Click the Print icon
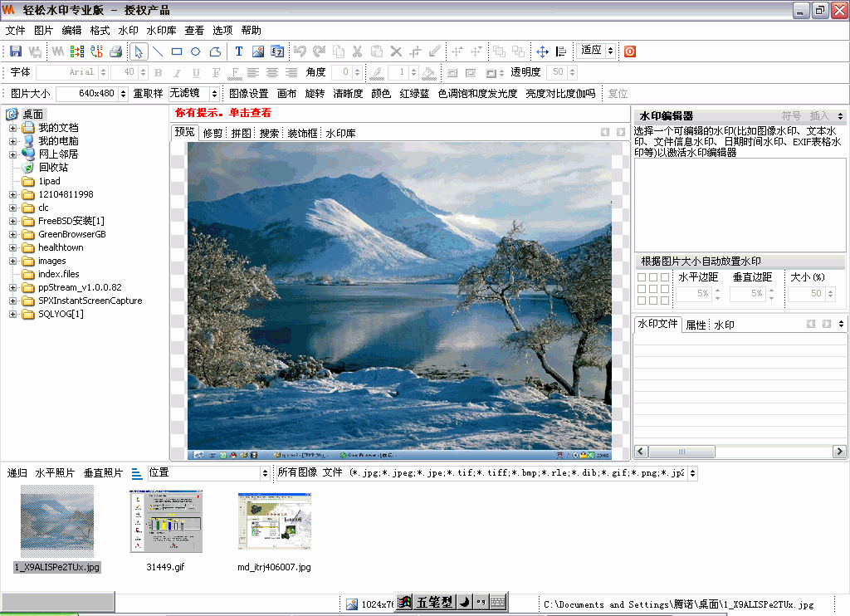This screenshot has height=616, width=850. pyautogui.click(x=115, y=51)
